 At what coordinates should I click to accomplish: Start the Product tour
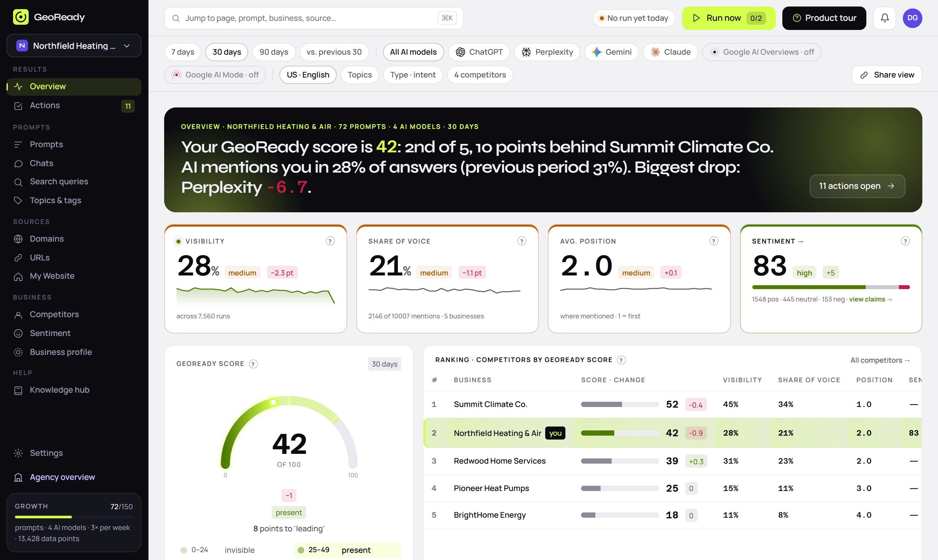(824, 18)
